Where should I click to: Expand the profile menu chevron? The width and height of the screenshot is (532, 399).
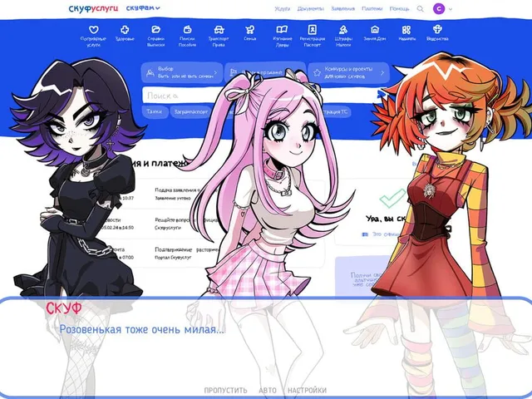click(x=451, y=9)
